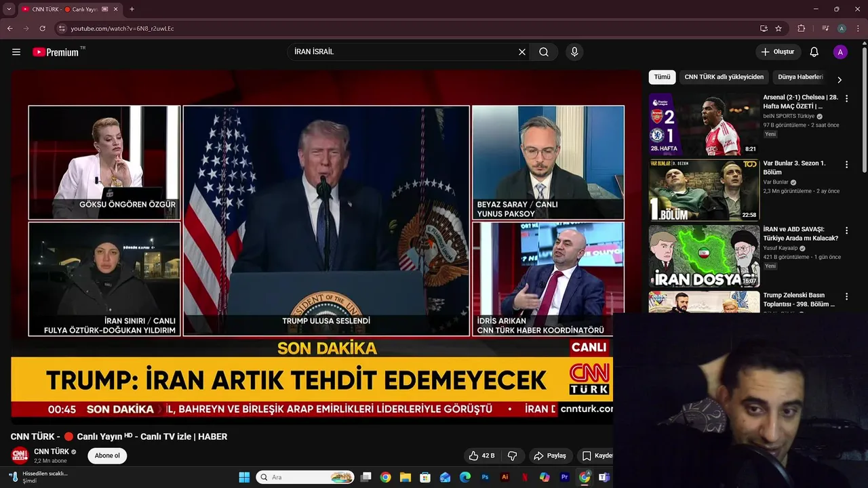868x488 pixels.
Task: Open options for Var Bunlar video
Action: coord(846,165)
